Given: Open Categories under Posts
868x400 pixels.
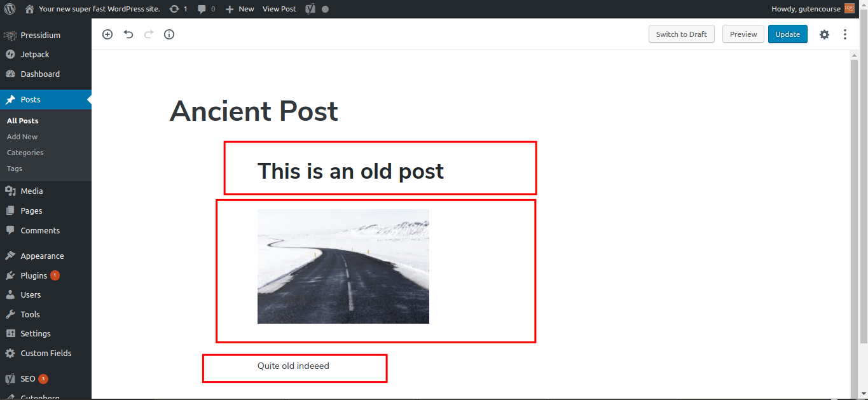Looking at the screenshot, I should tap(25, 153).
